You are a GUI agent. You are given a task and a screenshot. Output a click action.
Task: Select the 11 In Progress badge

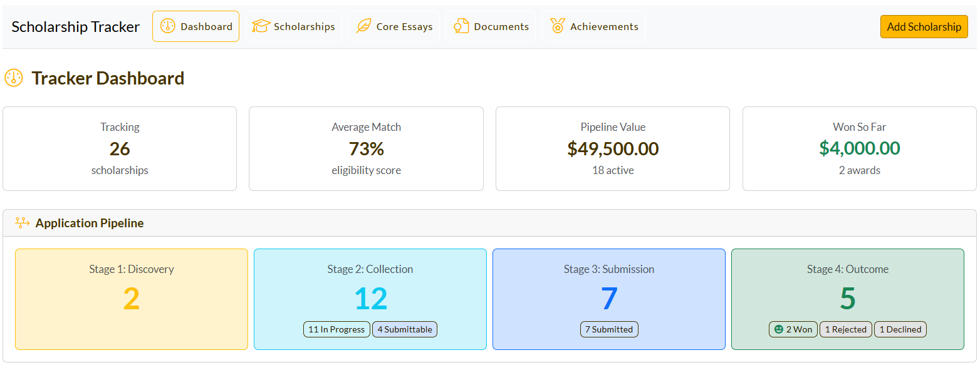[x=336, y=329]
